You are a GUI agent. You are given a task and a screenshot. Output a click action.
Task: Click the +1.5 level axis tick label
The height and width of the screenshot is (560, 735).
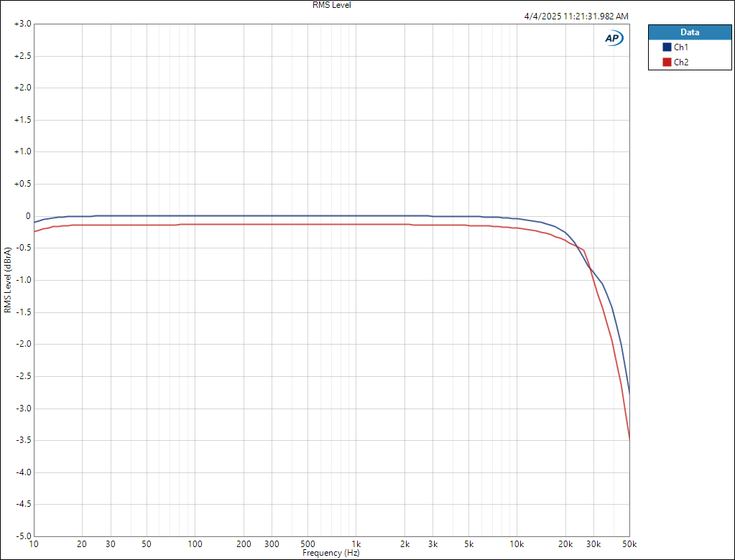click(22, 120)
